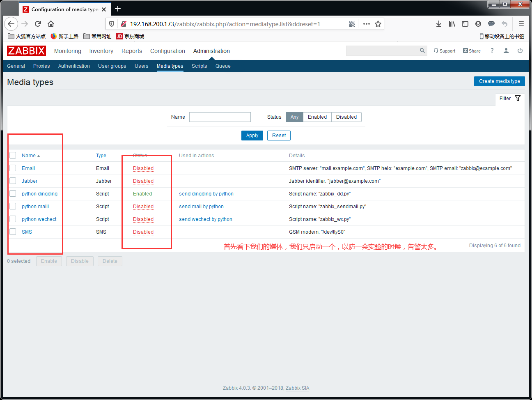Sort table by Type column

[101, 156]
